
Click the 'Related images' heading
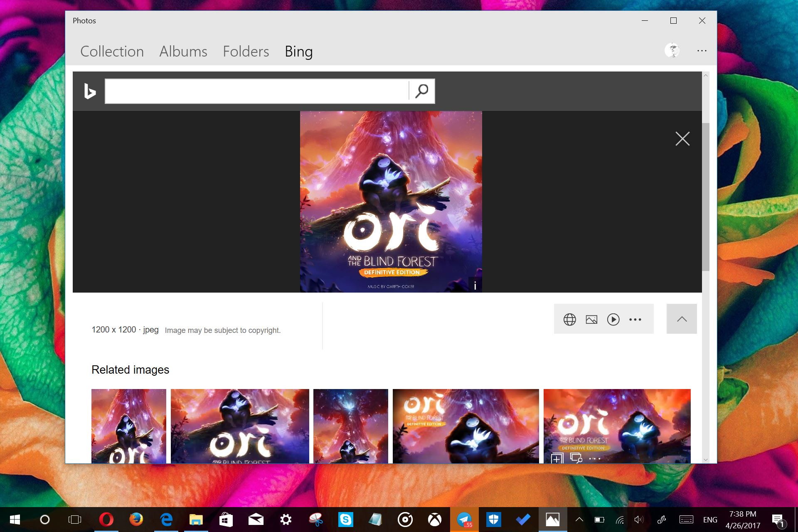(x=130, y=370)
